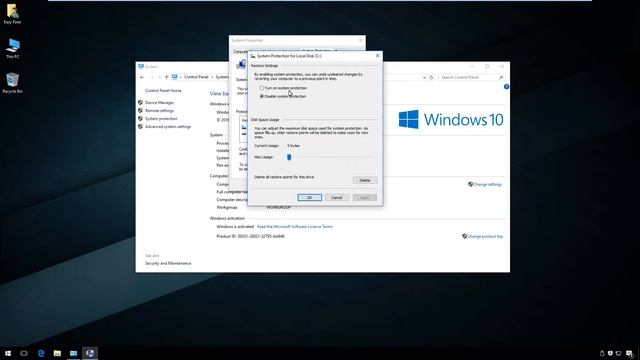Open Advanced system settings link
The width and height of the screenshot is (640, 360).
pyautogui.click(x=168, y=127)
